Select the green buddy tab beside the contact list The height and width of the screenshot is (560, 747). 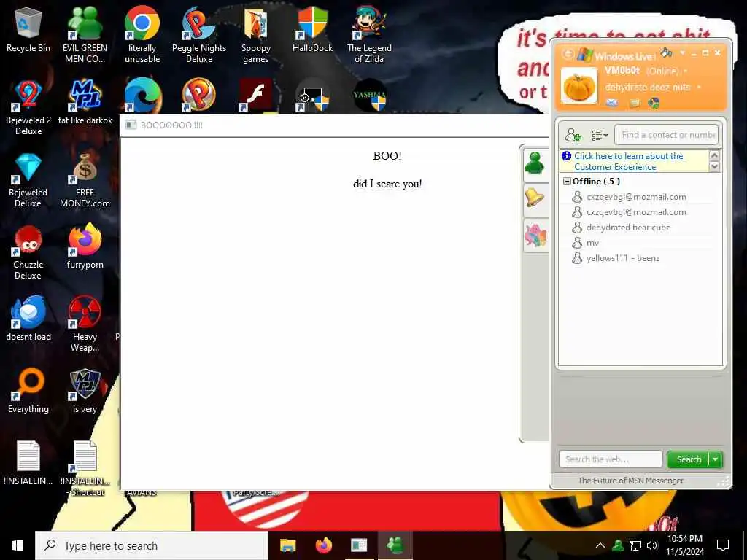pyautogui.click(x=535, y=163)
